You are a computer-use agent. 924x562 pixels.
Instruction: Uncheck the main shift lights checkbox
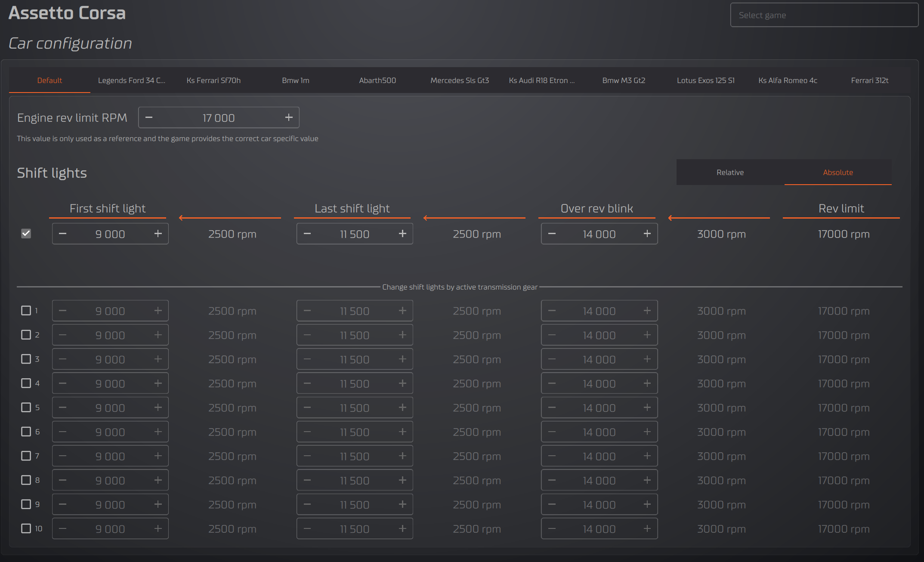26,234
